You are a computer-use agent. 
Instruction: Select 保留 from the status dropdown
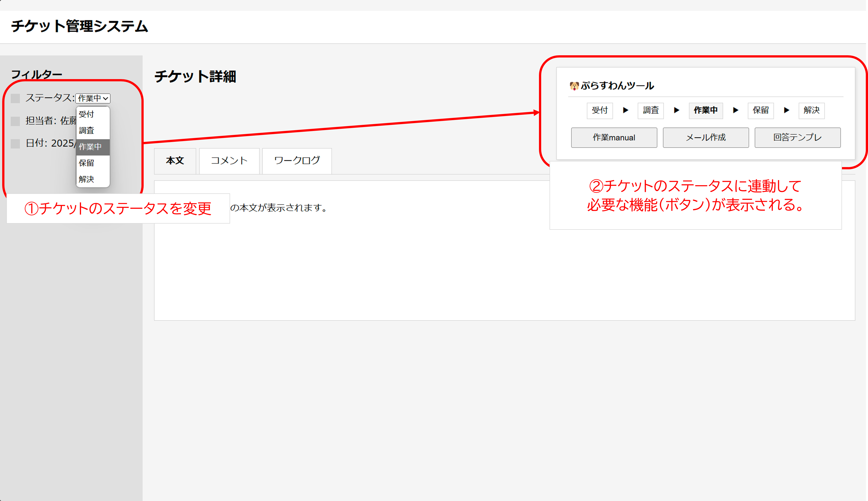86,163
